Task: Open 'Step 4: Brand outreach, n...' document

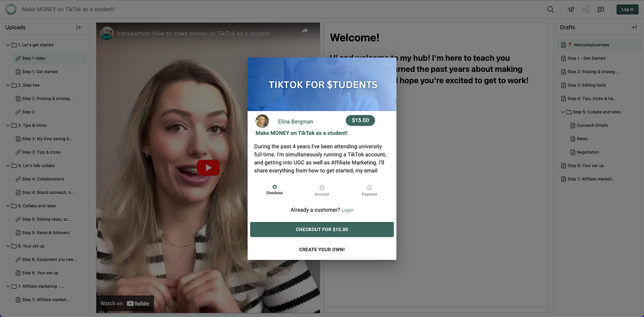Action: [x=50, y=192]
